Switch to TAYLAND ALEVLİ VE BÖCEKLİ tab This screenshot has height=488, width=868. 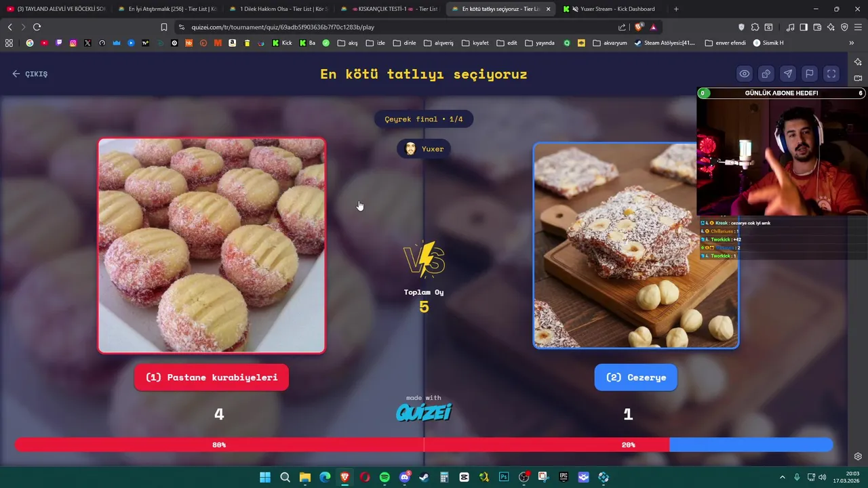(56, 9)
